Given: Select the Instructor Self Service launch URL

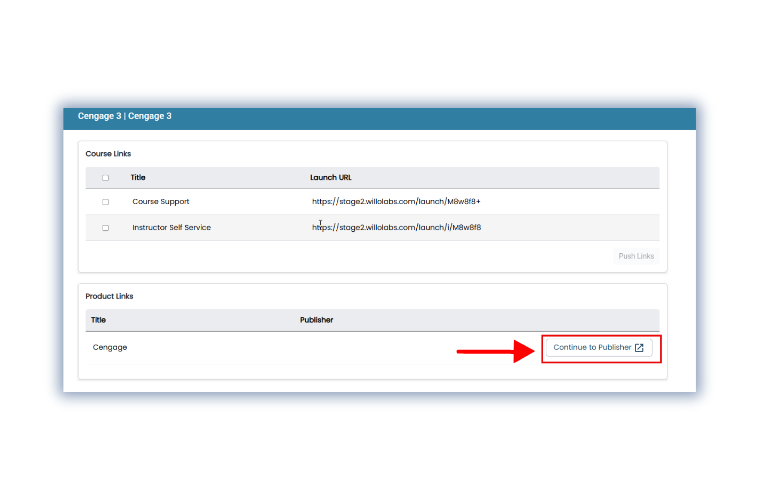Looking at the screenshot, I should tap(396, 227).
